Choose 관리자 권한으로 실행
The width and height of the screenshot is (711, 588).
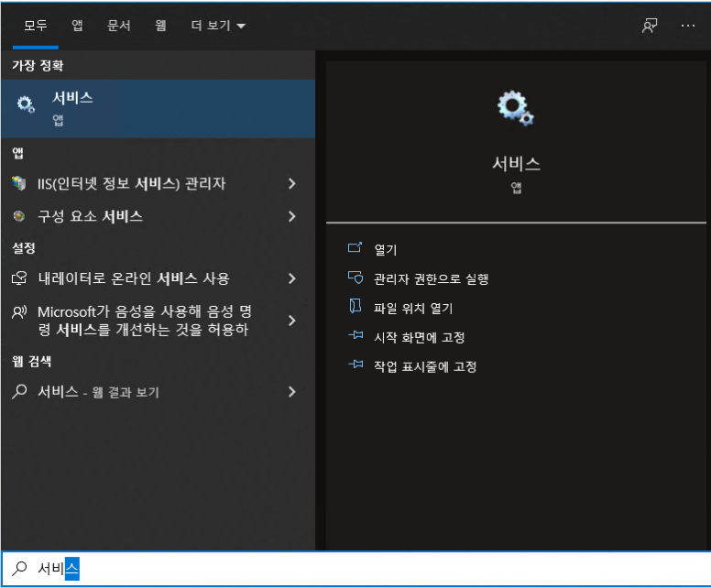[431, 278]
